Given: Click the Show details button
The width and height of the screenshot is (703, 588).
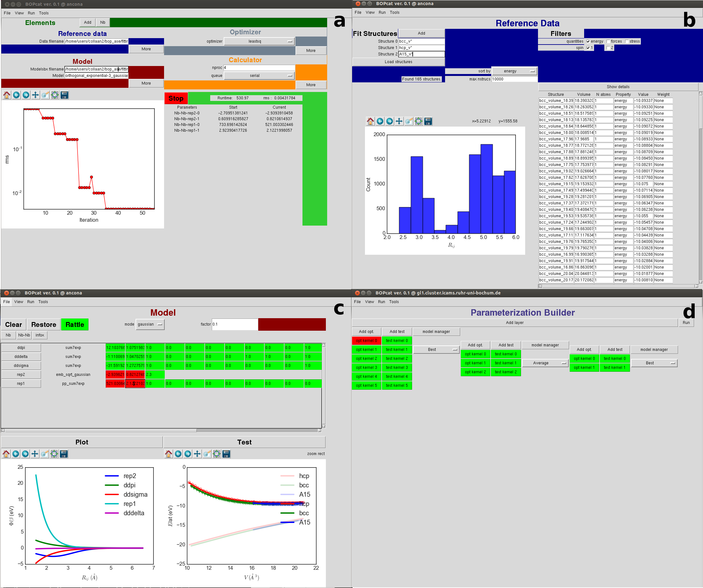Looking at the screenshot, I should coord(618,87).
